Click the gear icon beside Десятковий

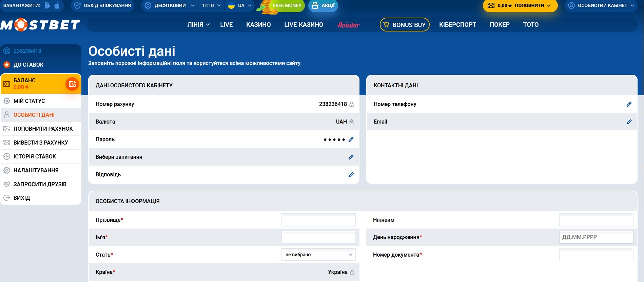click(148, 5)
